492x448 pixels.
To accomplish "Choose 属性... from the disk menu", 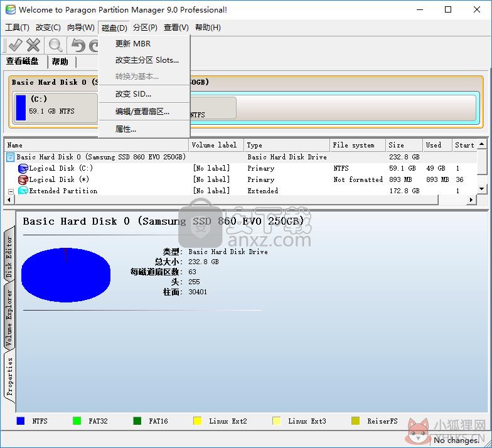I will coord(144,129).
